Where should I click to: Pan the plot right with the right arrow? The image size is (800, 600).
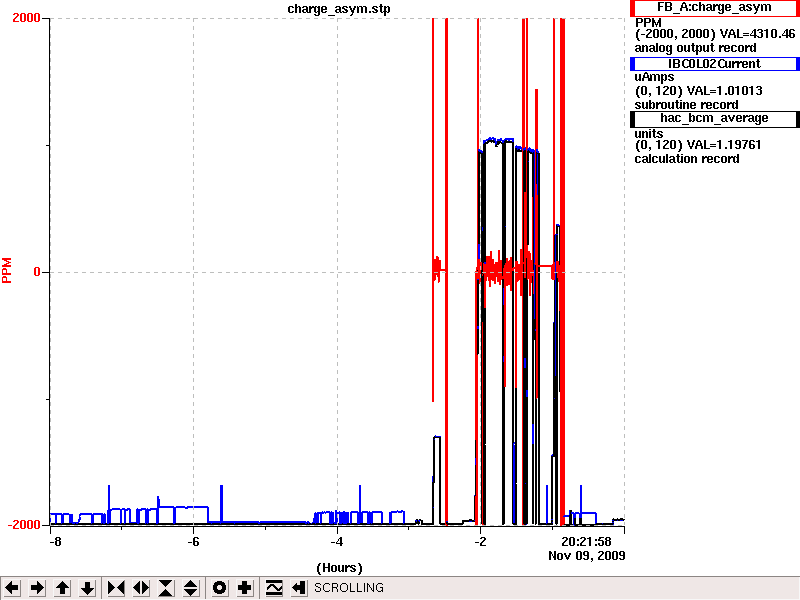coord(37,588)
